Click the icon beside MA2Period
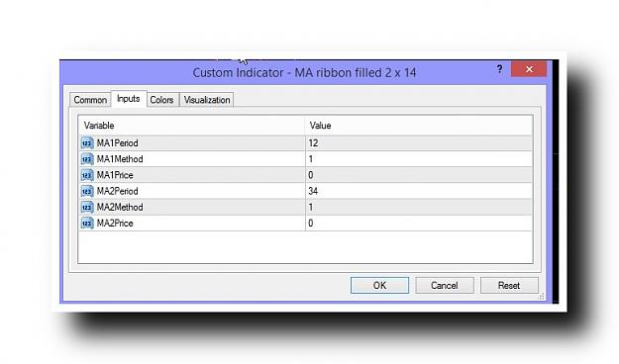Image resolution: width=619 pixels, height=364 pixels. point(87,191)
